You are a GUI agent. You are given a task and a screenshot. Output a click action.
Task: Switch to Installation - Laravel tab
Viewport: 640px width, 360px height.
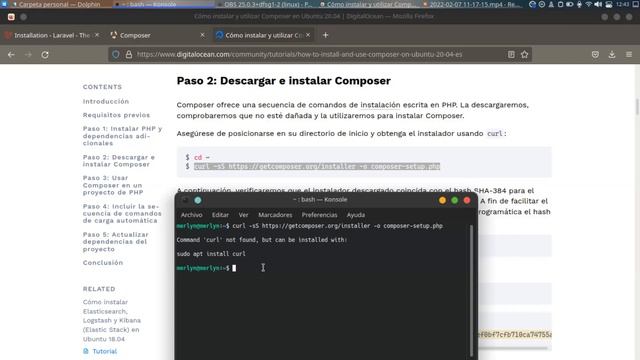pyautogui.click(x=52, y=35)
